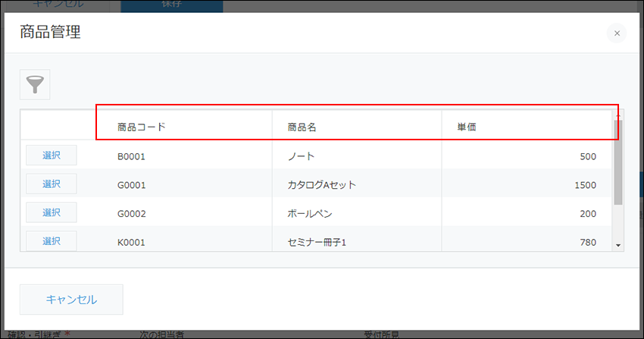Click the 単価 column header

pyautogui.click(x=466, y=127)
